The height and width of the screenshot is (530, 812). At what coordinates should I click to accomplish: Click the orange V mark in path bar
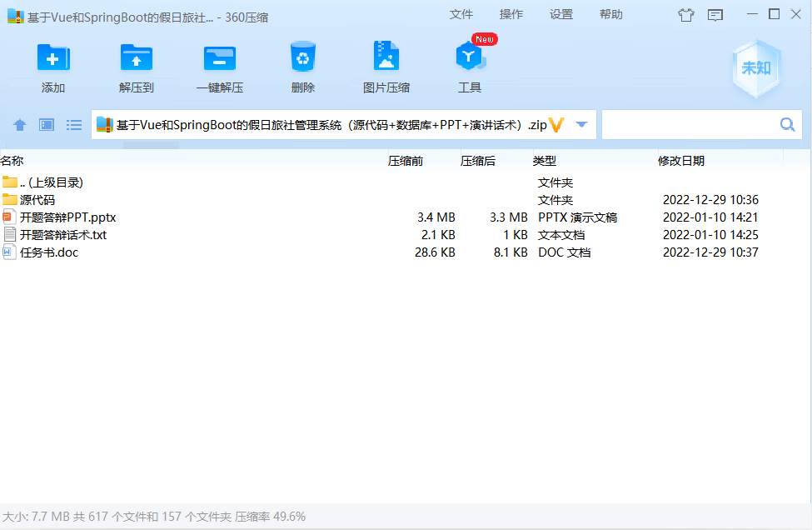[556, 125]
